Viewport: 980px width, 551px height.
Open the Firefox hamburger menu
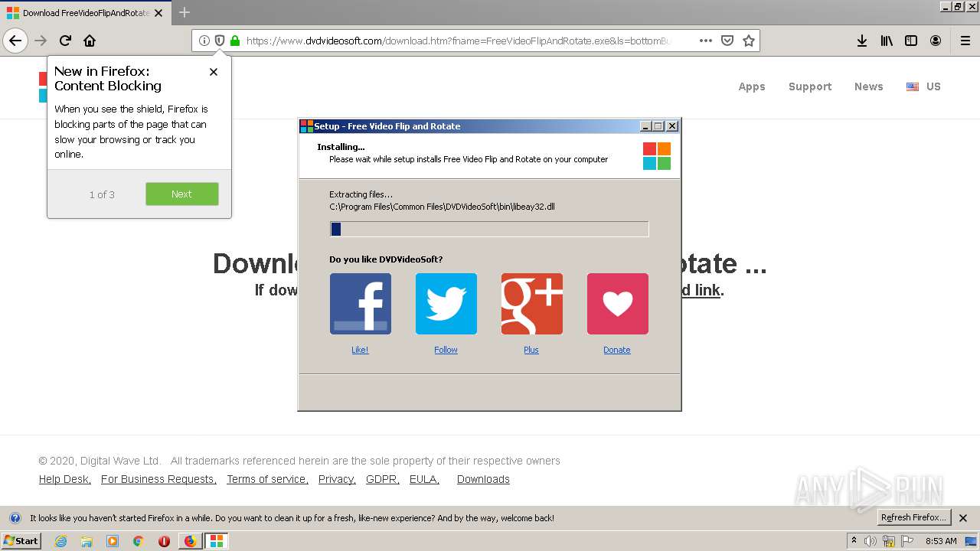point(965,41)
